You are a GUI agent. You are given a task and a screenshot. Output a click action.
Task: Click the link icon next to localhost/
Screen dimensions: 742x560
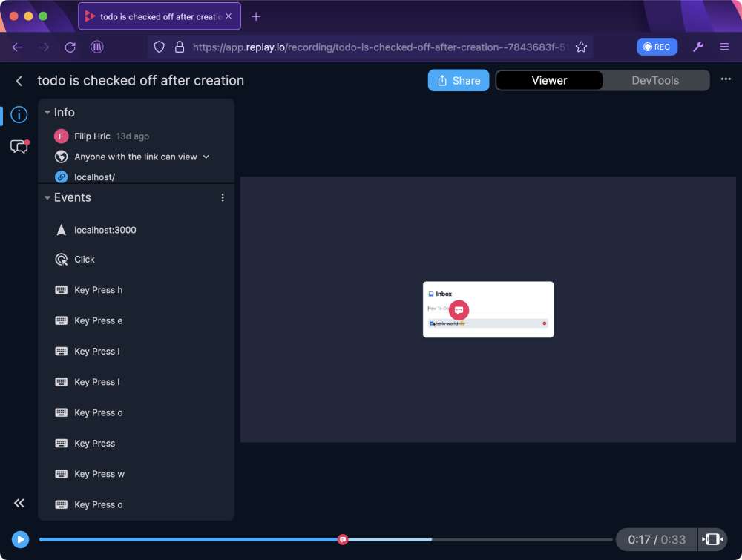61,177
